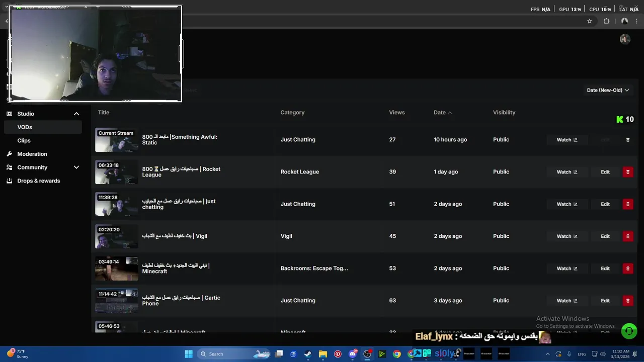This screenshot has height=362, width=644.
Task: Open Steam from the taskbar
Action: coord(308,354)
